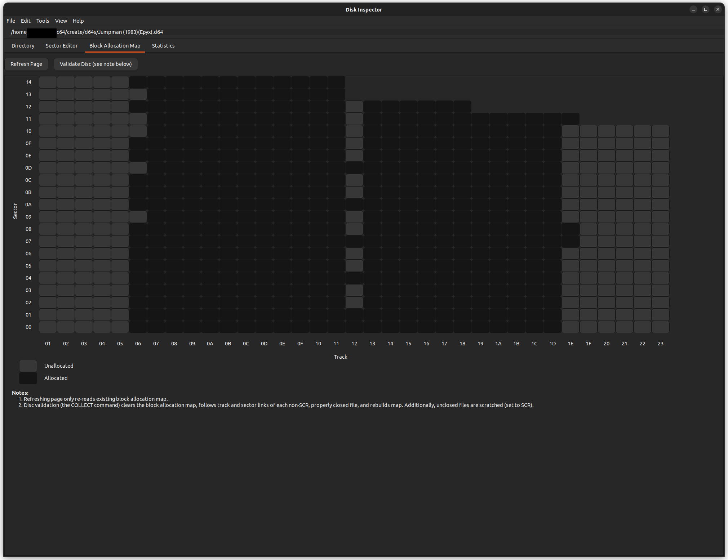Click block at track 06 sector 13
Viewport: 728px width, 560px height.
pyautogui.click(x=138, y=94)
